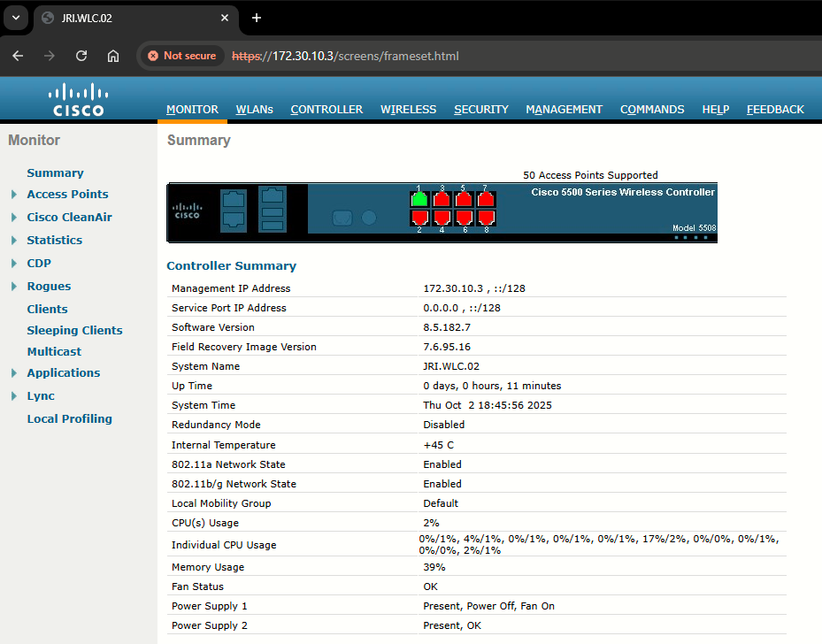Screen dimensions: 822x644
Task: Open Cisco CleanAir in sidebar
Action: point(69,217)
